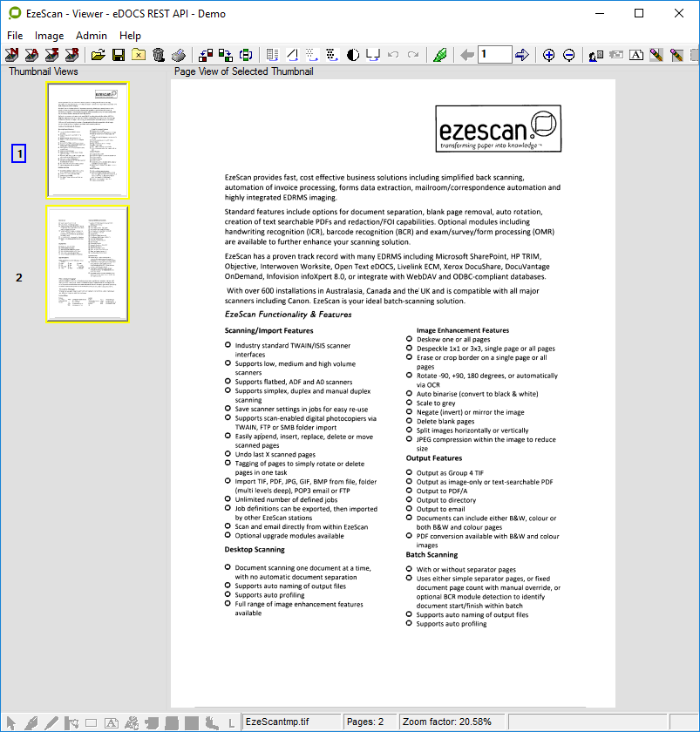700x732 pixels.
Task: Click the green highlighter pen icon
Action: coord(440,55)
